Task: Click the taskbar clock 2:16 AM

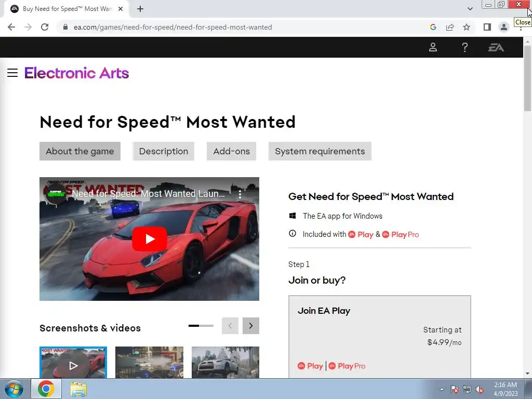Action: coord(506,385)
